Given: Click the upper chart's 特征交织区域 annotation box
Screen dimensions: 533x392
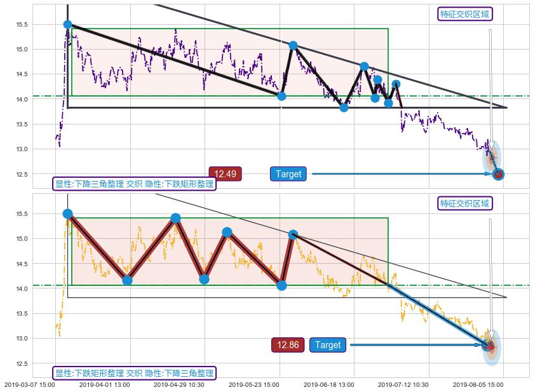Looking at the screenshot, I should [465, 14].
